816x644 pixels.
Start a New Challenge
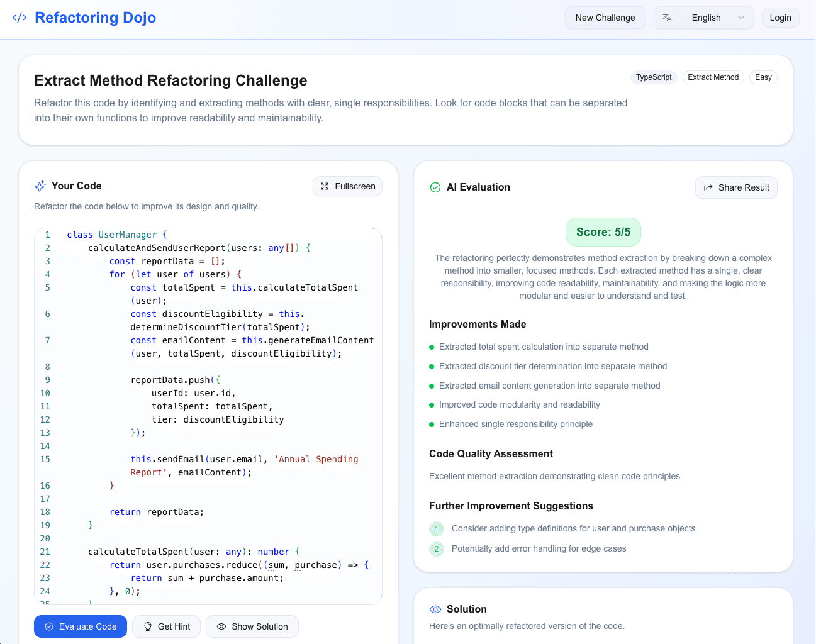click(605, 18)
